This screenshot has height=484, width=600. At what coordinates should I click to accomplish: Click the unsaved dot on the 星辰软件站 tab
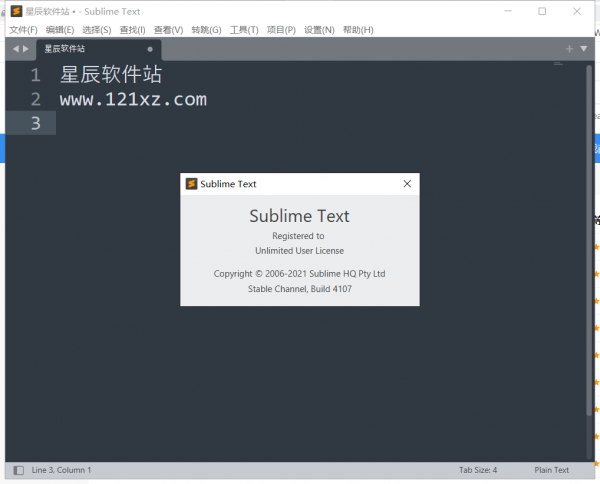coord(150,49)
